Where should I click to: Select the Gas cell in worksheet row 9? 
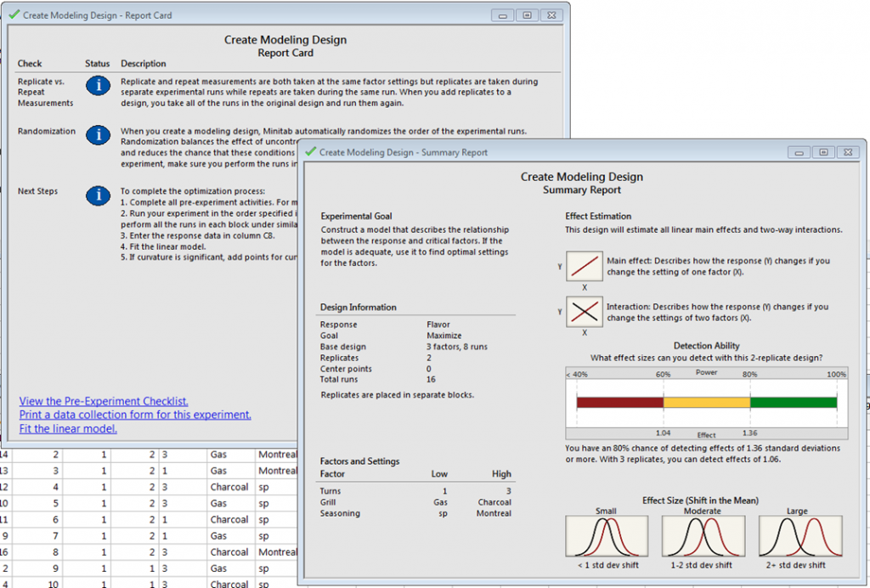coord(231,568)
